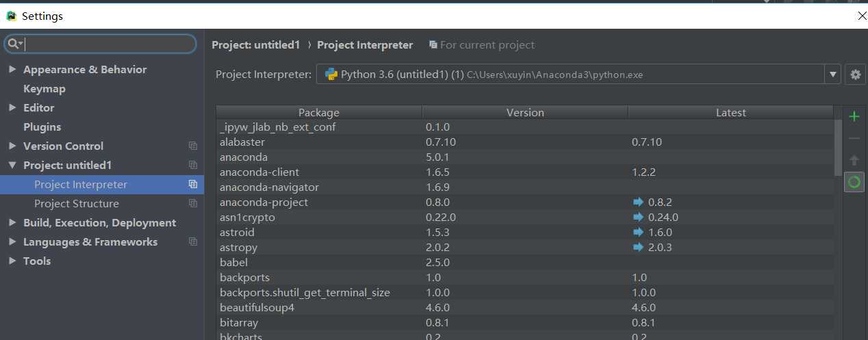Click the Latest column header
The image size is (868, 340).
click(730, 112)
